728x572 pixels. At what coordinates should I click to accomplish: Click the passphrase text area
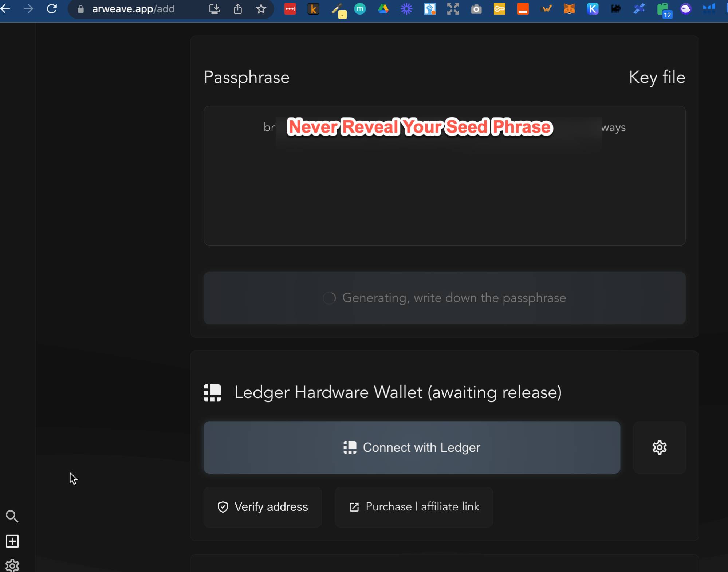444,189
